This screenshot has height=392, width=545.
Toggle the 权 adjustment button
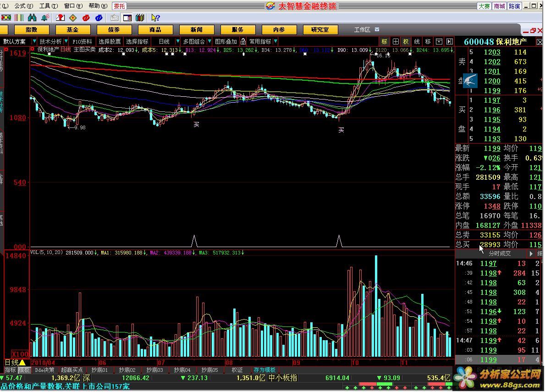tap(406, 42)
